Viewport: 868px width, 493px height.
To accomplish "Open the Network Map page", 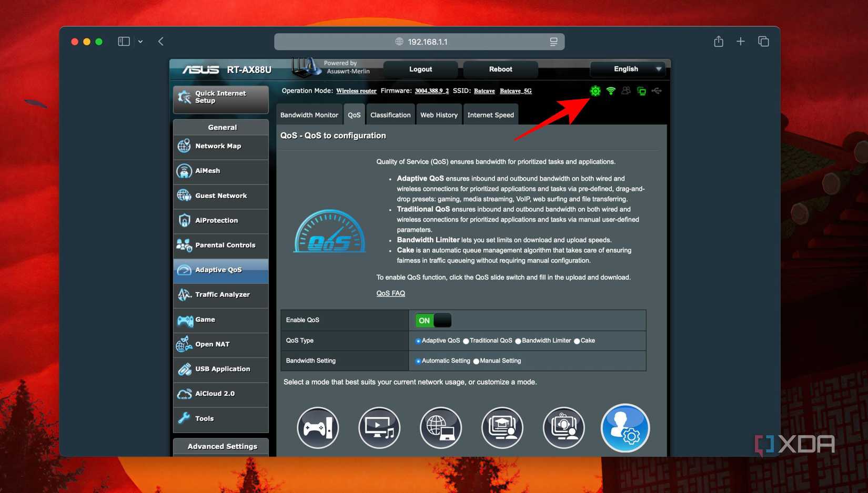I will (x=217, y=146).
